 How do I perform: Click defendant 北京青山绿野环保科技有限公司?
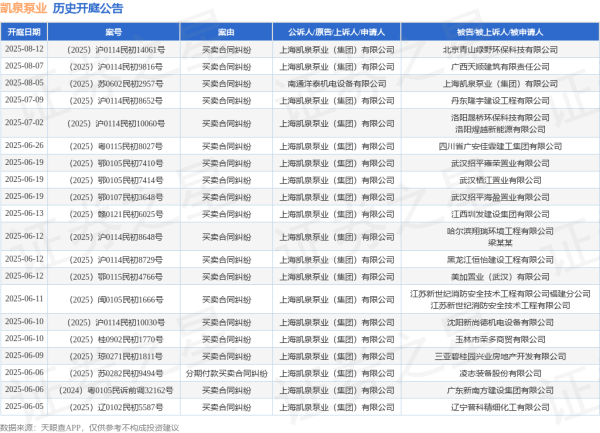pyautogui.click(x=500, y=50)
